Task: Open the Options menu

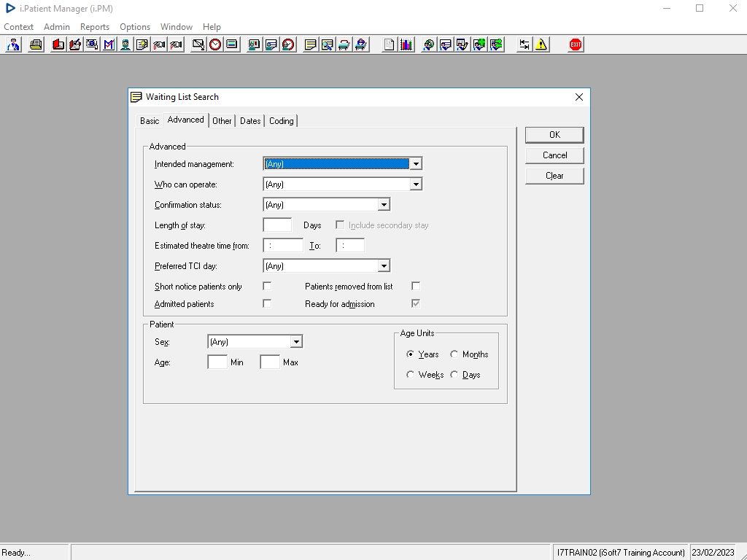Action: pos(135,27)
